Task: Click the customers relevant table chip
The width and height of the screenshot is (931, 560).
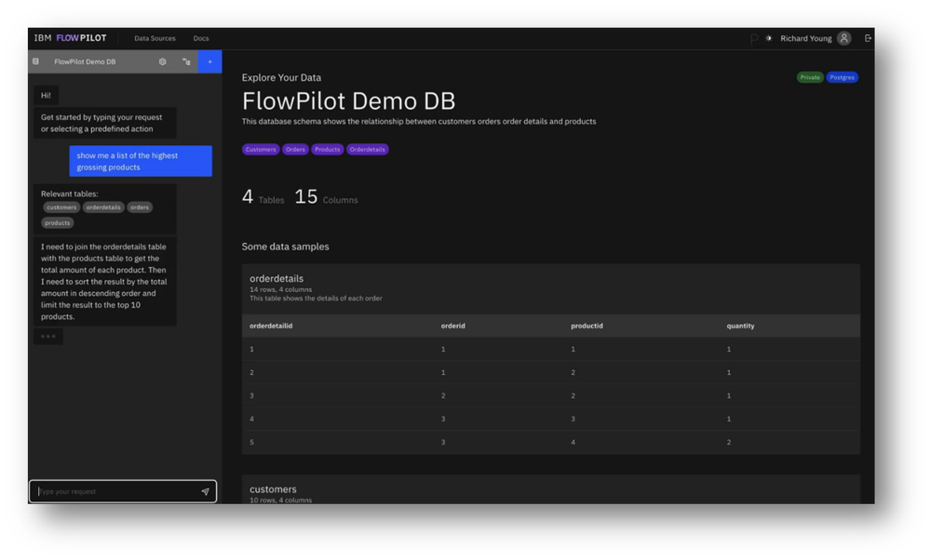Action: click(x=61, y=207)
